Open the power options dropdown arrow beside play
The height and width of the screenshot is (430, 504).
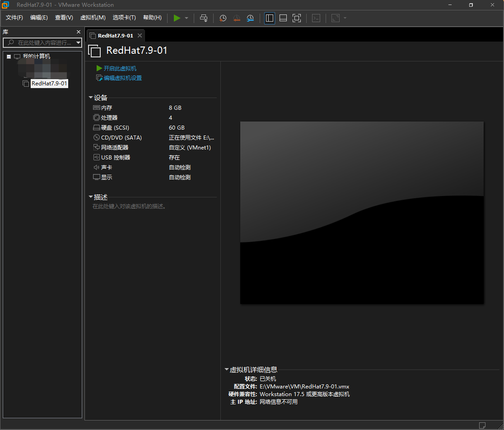(187, 18)
